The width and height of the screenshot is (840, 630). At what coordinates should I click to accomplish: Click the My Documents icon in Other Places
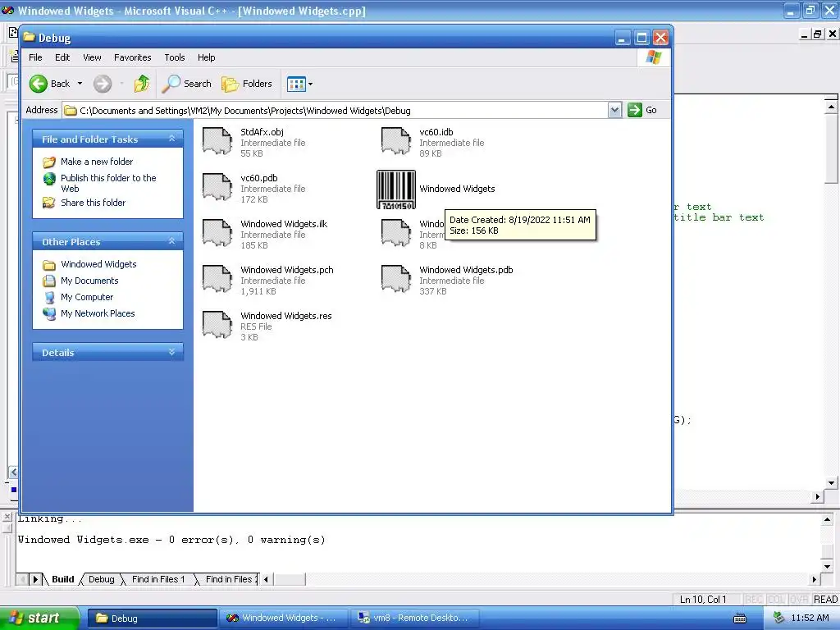(x=49, y=281)
